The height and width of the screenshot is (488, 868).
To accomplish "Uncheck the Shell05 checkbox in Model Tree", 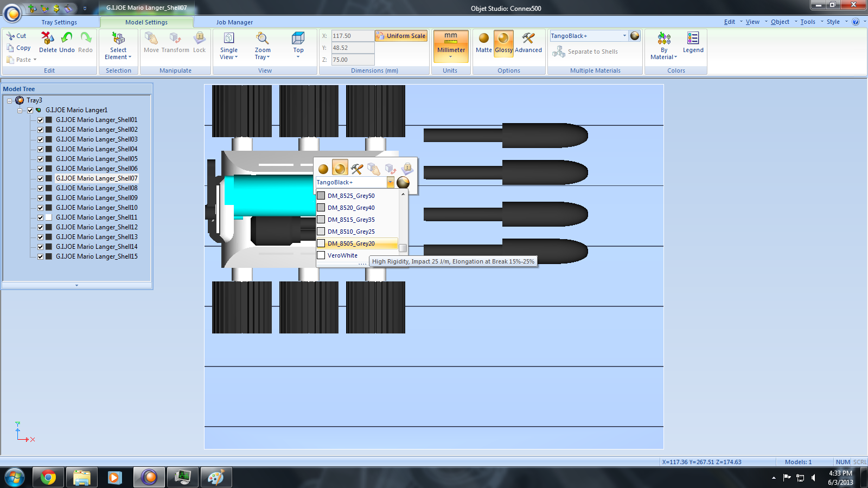I will point(40,159).
